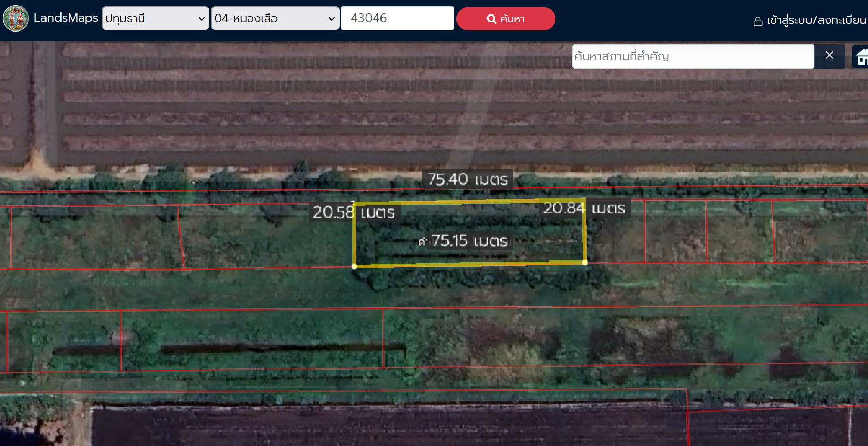This screenshot has height=446, width=868.
Task: Click the LandsMaps title text
Action: point(66,18)
